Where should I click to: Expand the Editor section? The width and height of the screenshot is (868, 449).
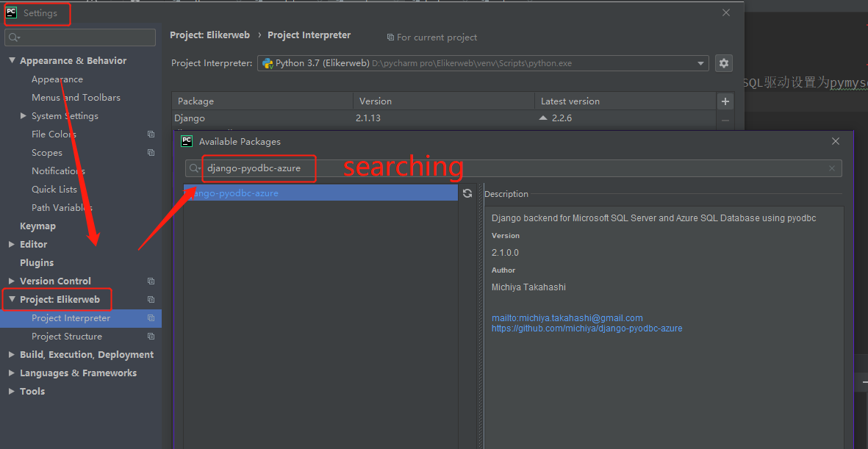tap(12, 244)
